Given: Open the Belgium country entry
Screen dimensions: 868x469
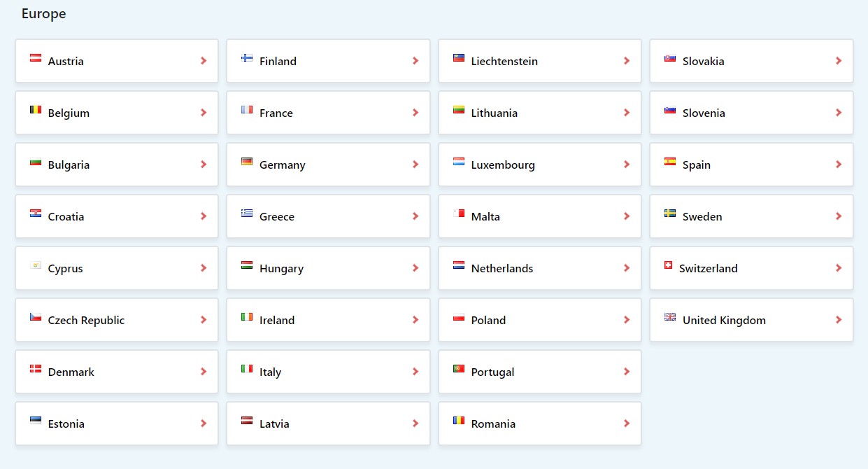Looking at the screenshot, I should (117, 113).
